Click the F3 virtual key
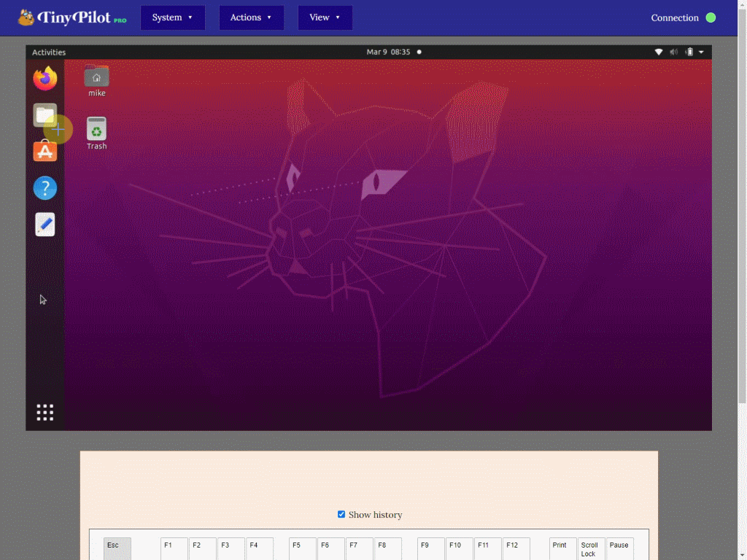Image resolution: width=747 pixels, height=560 pixels. pyautogui.click(x=231, y=549)
